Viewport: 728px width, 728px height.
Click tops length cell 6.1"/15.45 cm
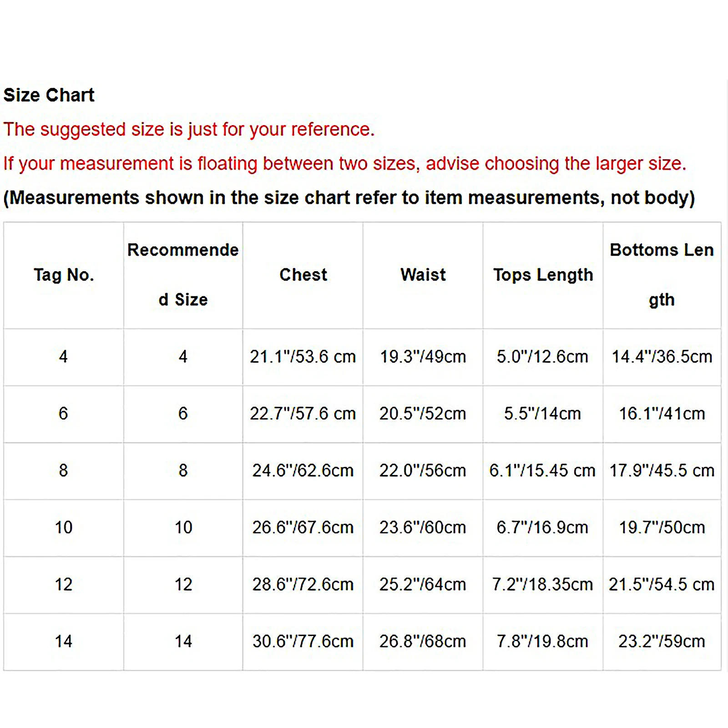coord(542,470)
